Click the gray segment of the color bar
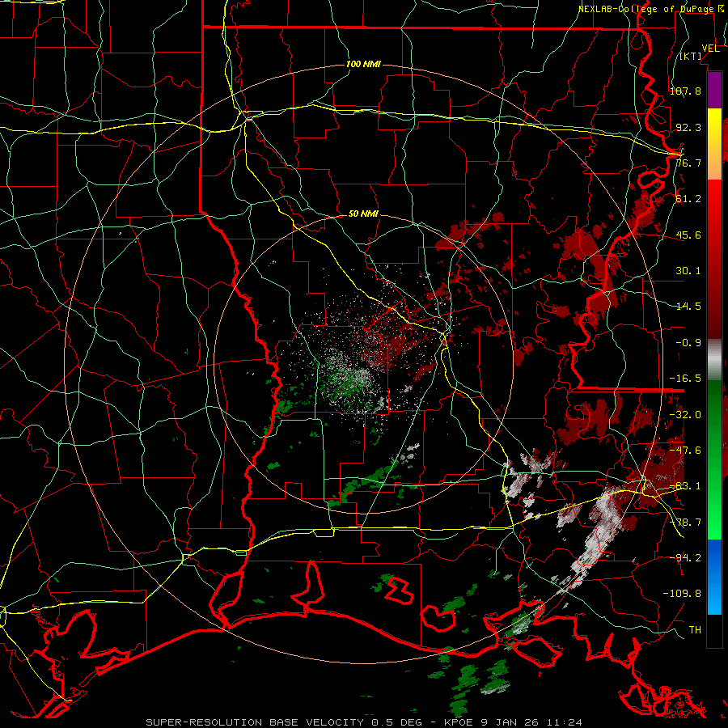728x728 pixels. (714, 360)
